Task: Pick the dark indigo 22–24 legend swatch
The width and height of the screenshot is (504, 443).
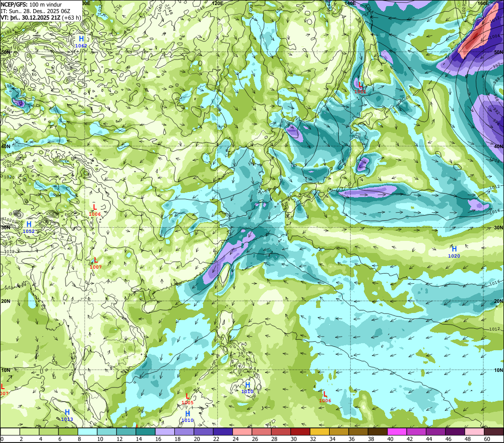Action: click(x=223, y=431)
